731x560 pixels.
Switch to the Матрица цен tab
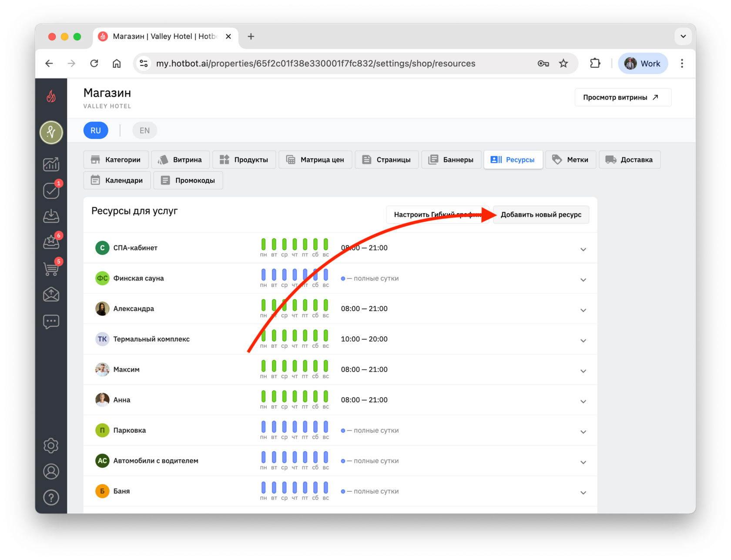315,160
